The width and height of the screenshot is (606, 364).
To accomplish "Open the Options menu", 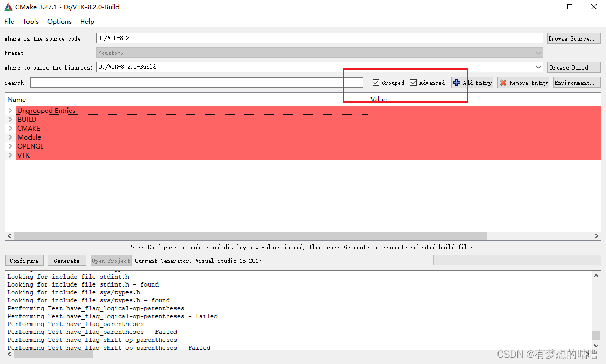I will coord(59,21).
